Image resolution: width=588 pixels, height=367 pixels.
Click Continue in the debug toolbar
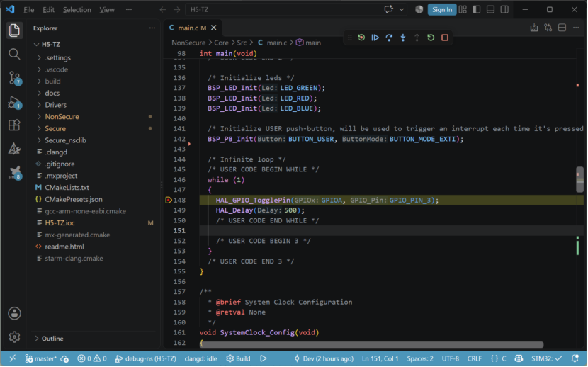tap(375, 38)
